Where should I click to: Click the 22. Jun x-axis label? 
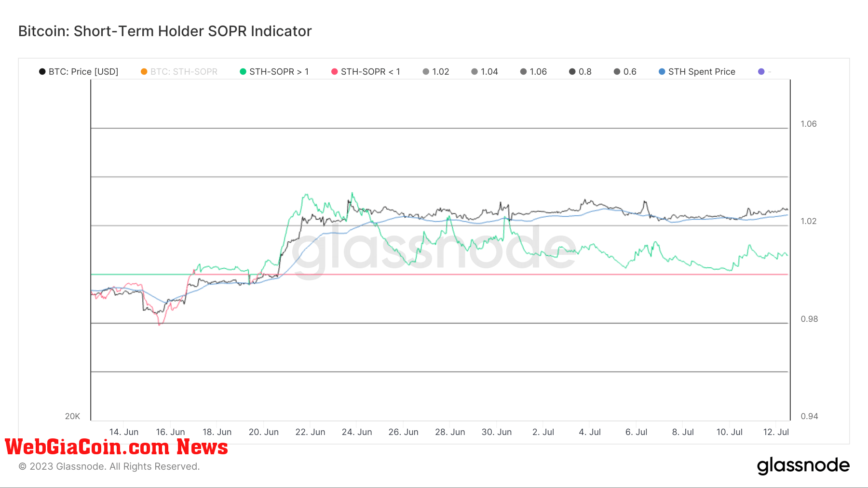pyautogui.click(x=311, y=432)
